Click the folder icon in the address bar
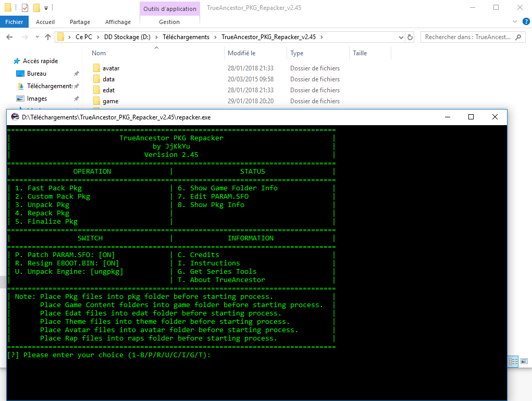 click(61, 37)
